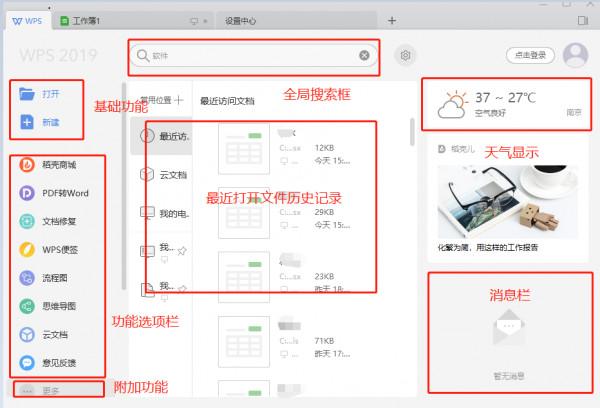Select 最近访问 in location list
Viewport: 600px width, 408px height.
tap(161, 136)
